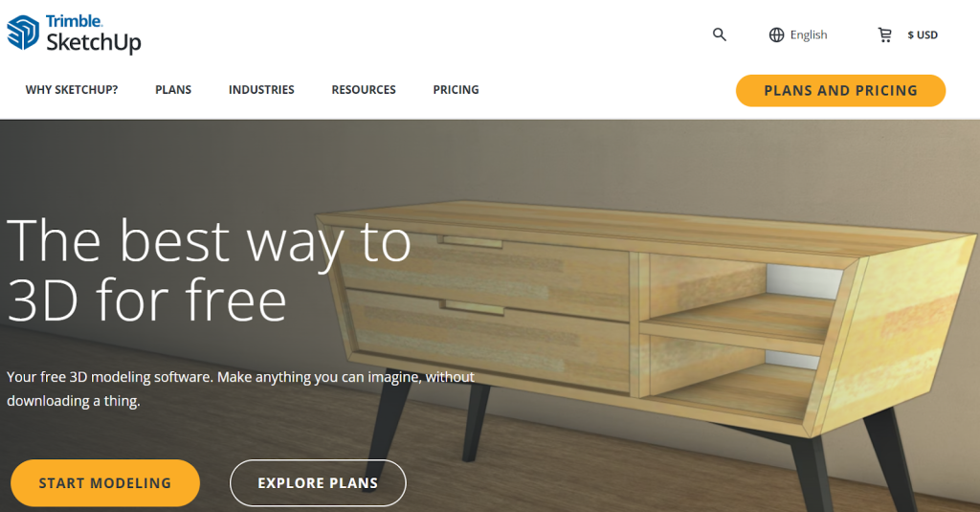Click the globe language icon
Screen dimensions: 980x512
tap(776, 35)
